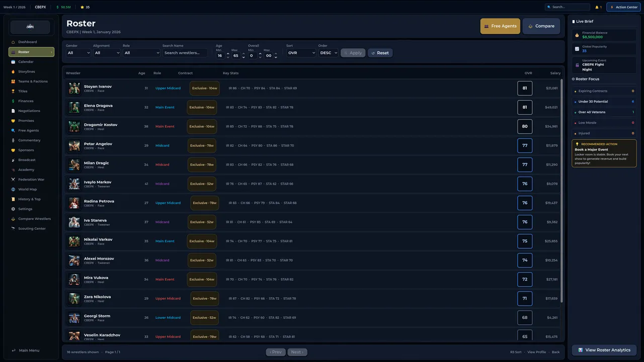The image size is (644, 362).
Task: Click the notification bell icon
Action: click(x=597, y=7)
